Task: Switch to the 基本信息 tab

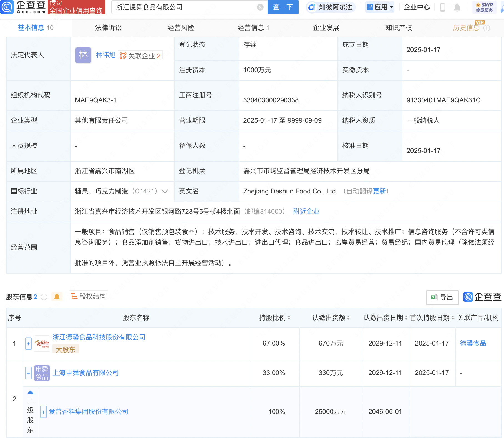Action: 36,28
